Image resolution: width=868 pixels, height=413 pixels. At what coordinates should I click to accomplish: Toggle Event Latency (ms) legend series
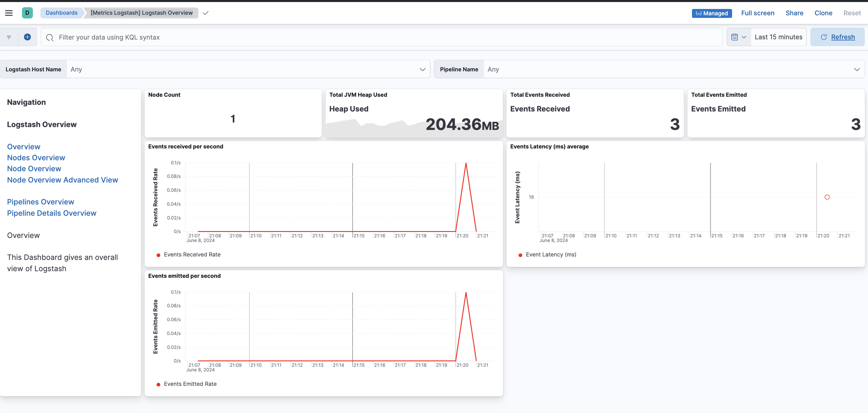551,254
